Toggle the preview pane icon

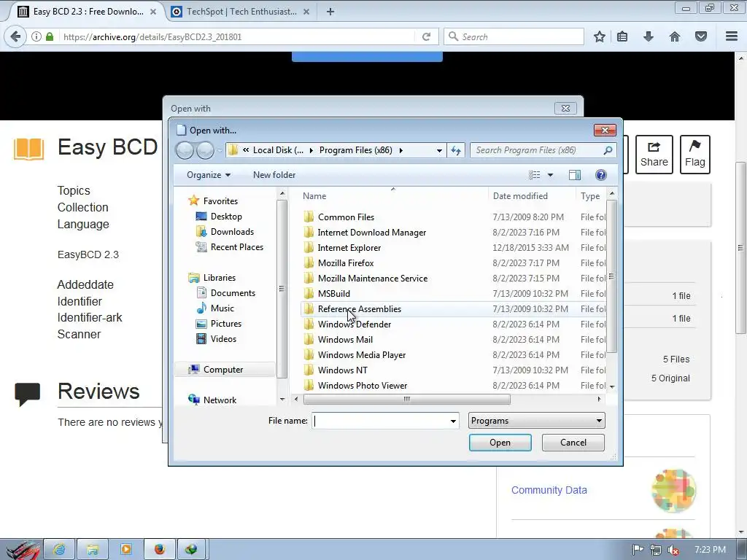click(575, 175)
